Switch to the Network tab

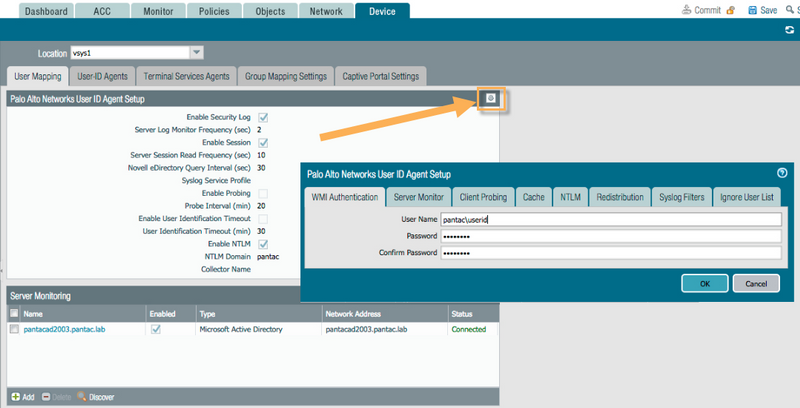pos(326,11)
